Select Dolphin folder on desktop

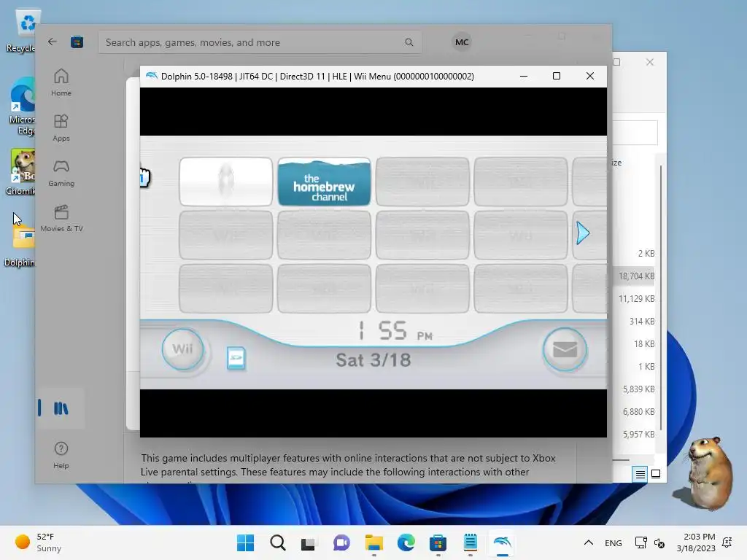click(x=21, y=245)
